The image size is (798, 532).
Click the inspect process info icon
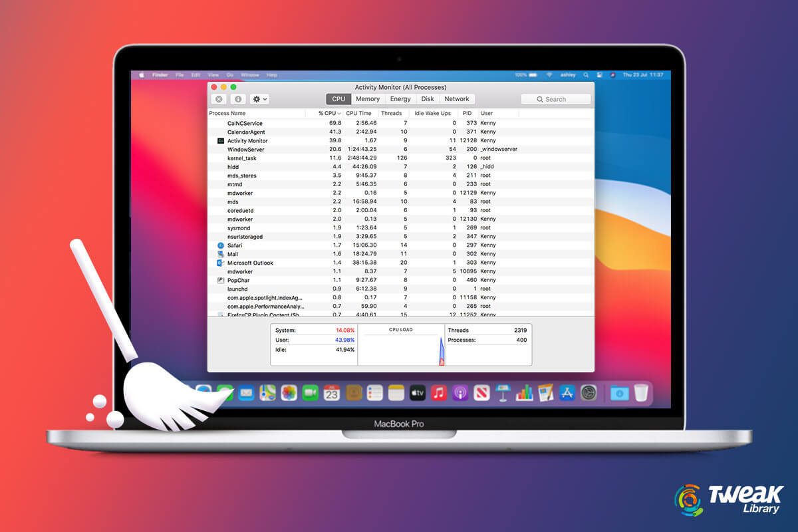[x=237, y=99]
